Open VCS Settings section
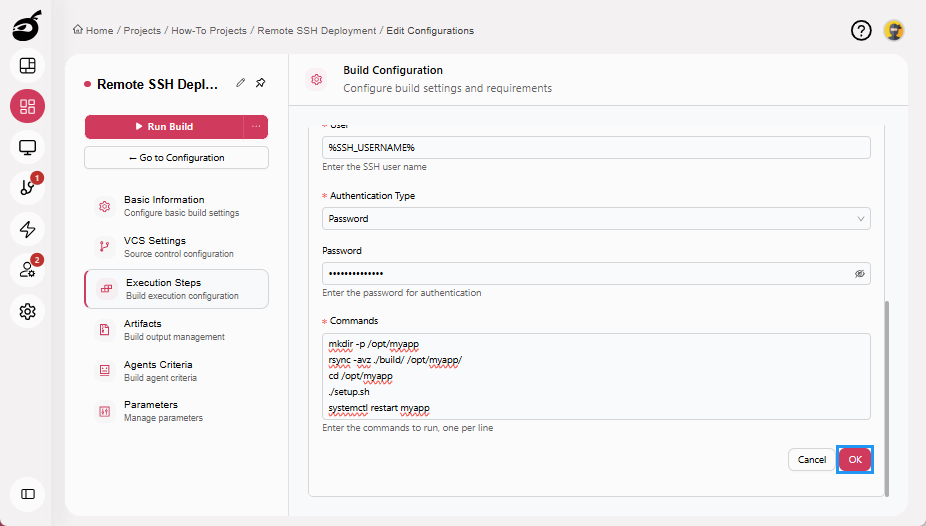The image size is (926, 526). (177, 247)
